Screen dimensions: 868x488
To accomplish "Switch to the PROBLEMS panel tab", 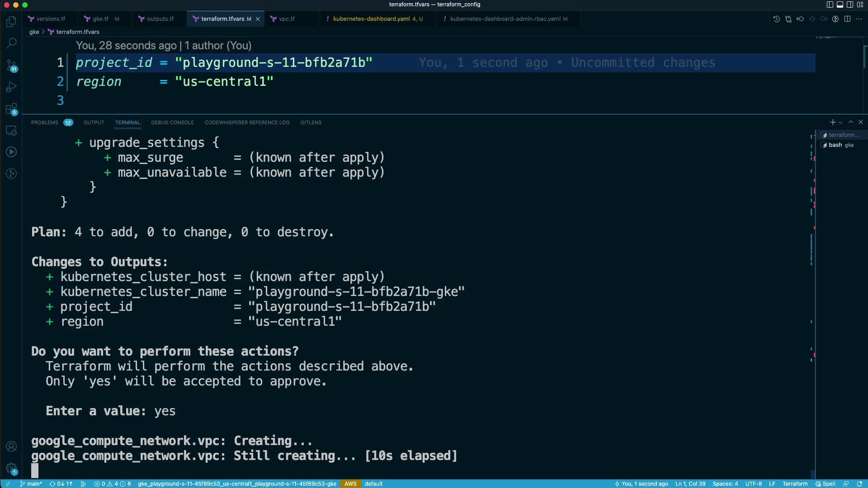I will [44, 122].
